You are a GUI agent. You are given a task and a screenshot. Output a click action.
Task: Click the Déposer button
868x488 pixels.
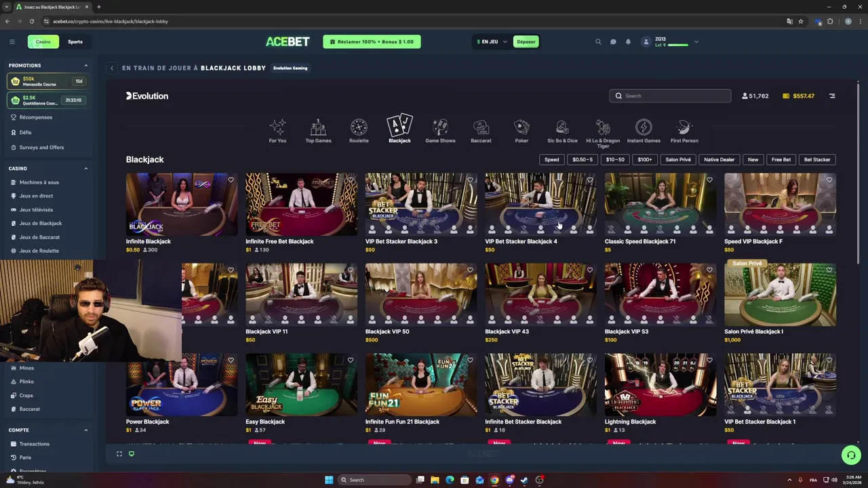point(526,41)
